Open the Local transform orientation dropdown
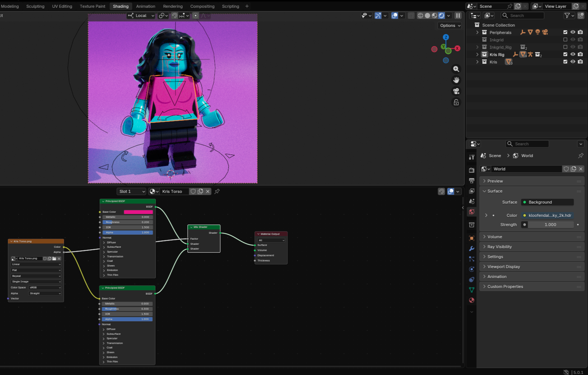The image size is (588, 375). tap(141, 15)
